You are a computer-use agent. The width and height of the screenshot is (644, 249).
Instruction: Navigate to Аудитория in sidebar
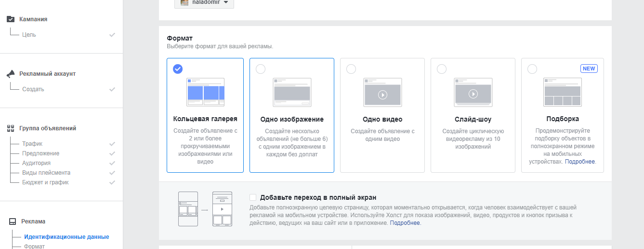[36, 163]
